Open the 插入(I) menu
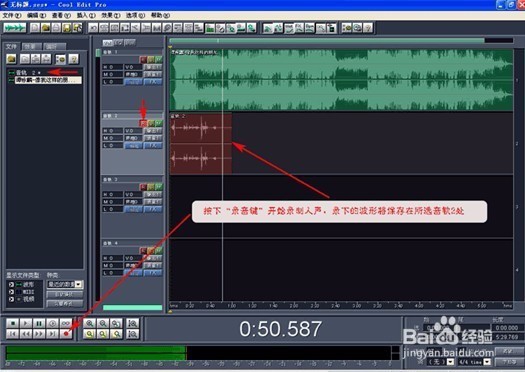 coord(86,15)
